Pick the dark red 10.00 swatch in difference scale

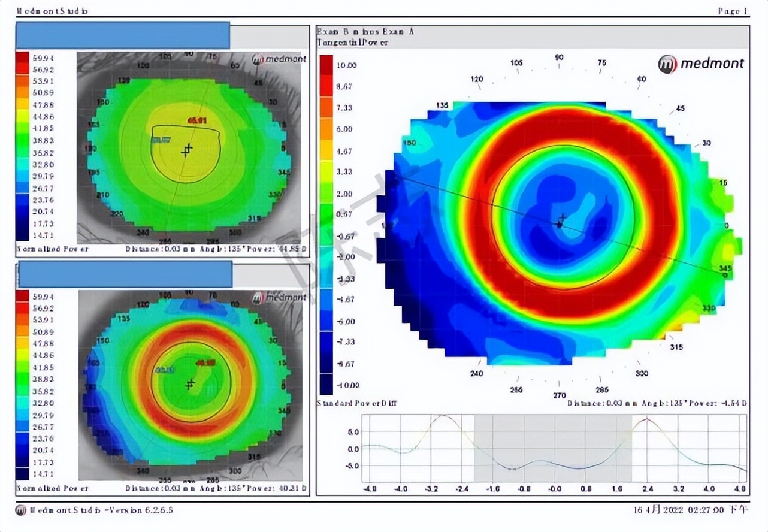[326, 65]
